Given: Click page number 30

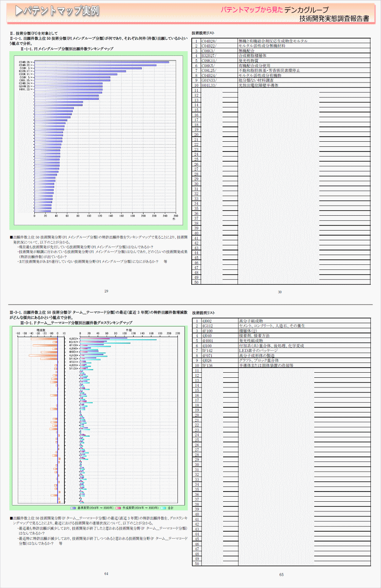Looking at the screenshot, I should (x=280, y=292).
